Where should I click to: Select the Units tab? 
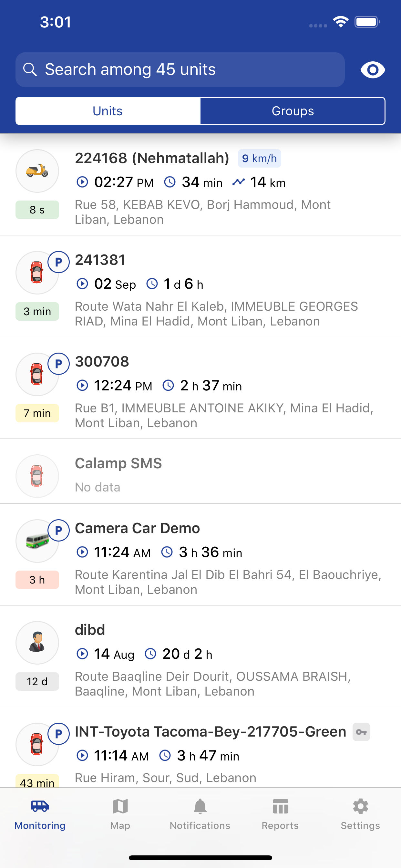tap(108, 111)
